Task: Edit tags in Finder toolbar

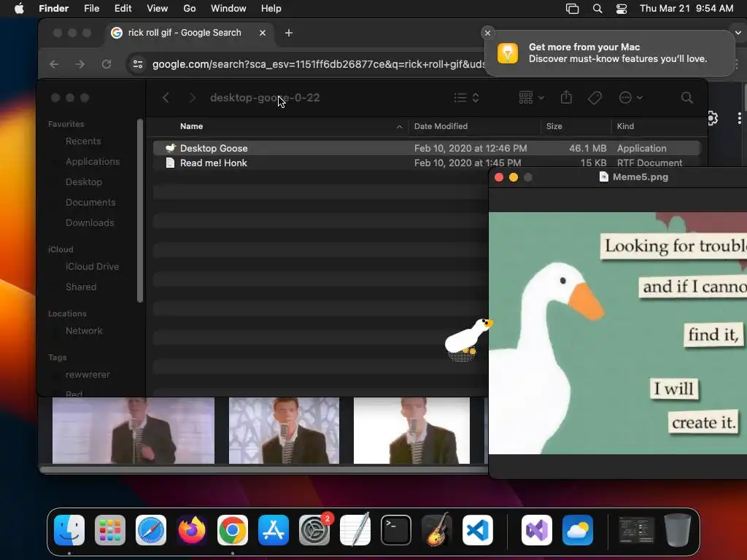Action: [x=595, y=98]
